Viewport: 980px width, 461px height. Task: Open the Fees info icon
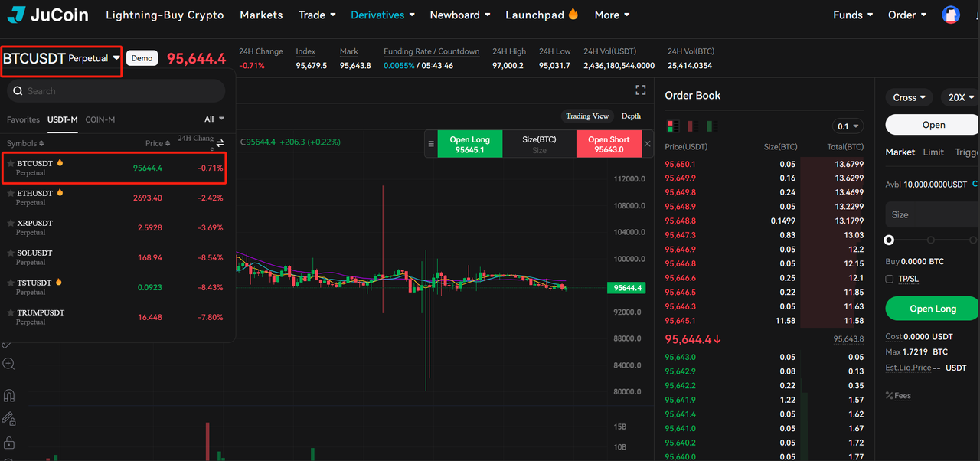(890, 396)
